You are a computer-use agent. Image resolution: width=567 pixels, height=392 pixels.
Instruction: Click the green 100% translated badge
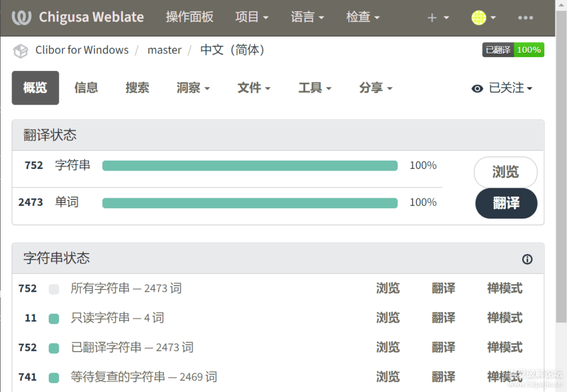(x=528, y=50)
